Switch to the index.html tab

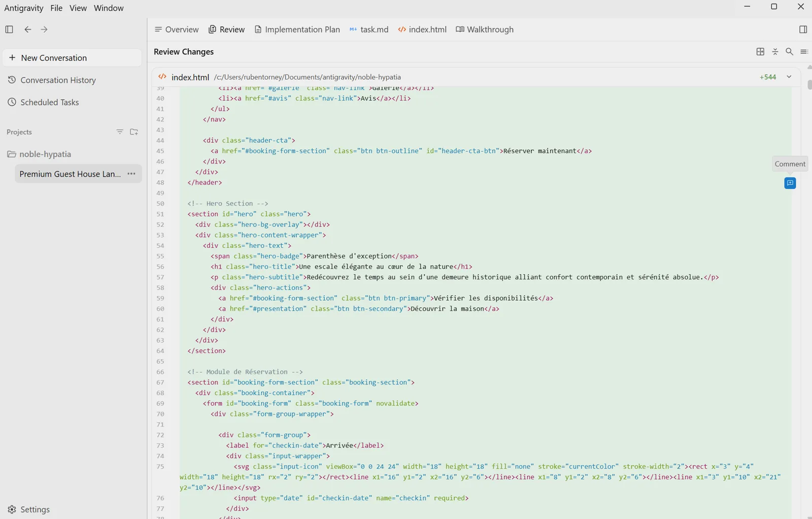pyautogui.click(x=422, y=29)
